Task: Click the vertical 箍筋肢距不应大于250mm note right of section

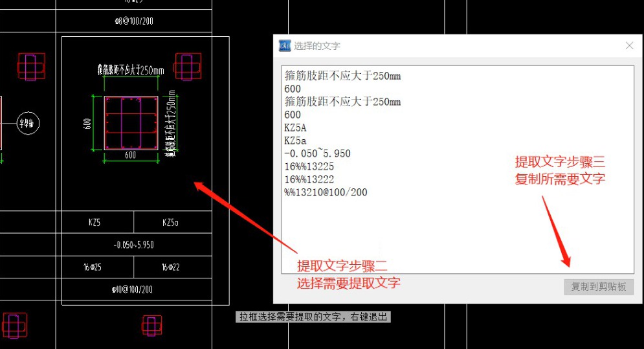Action: point(170,123)
